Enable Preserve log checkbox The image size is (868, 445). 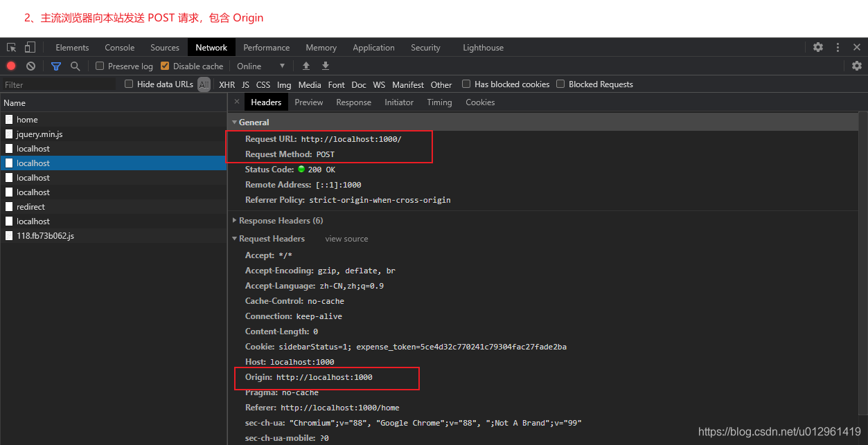coord(100,66)
